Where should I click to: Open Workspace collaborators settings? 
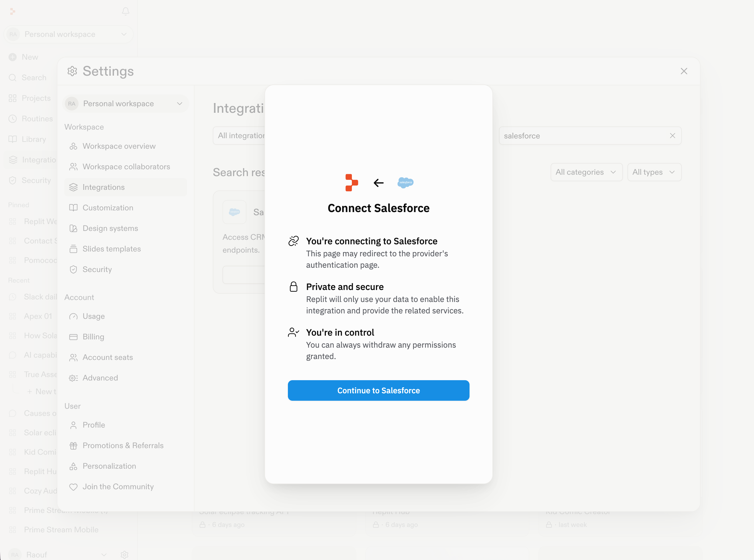coord(125,167)
